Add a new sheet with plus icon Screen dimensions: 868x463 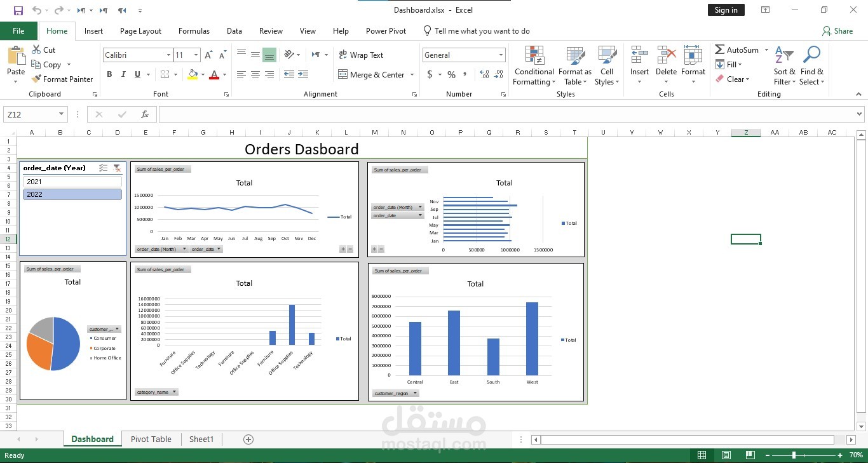point(248,440)
